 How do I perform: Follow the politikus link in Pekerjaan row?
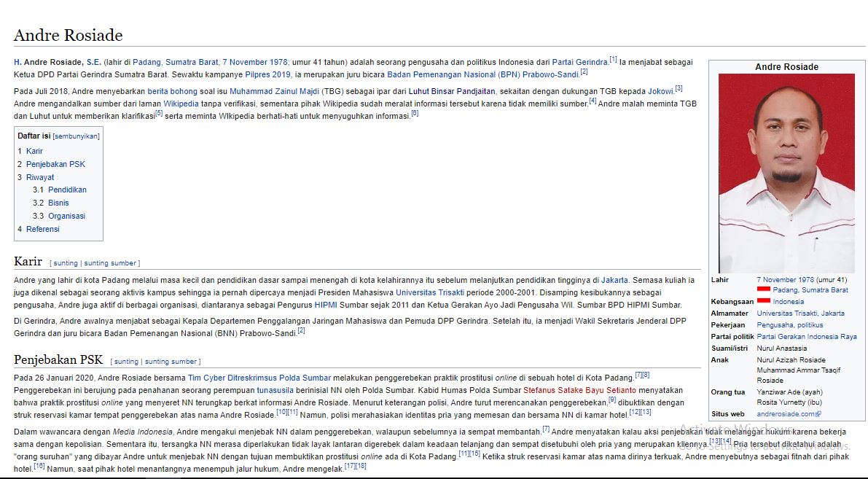coord(809,325)
